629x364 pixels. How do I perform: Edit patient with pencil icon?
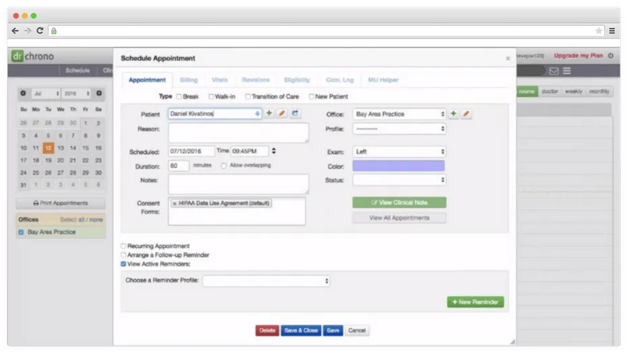tap(282, 113)
